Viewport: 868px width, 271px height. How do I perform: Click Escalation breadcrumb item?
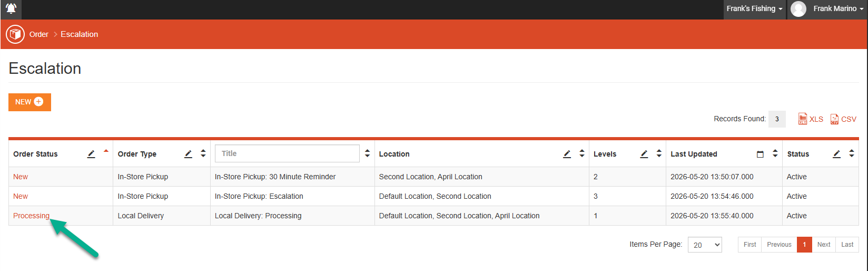pyautogui.click(x=79, y=34)
